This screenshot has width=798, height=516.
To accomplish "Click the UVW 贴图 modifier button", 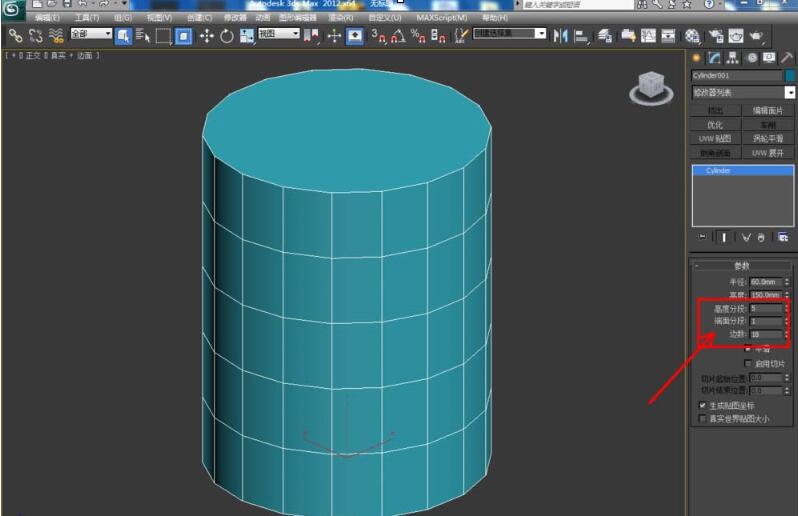I will (715, 138).
